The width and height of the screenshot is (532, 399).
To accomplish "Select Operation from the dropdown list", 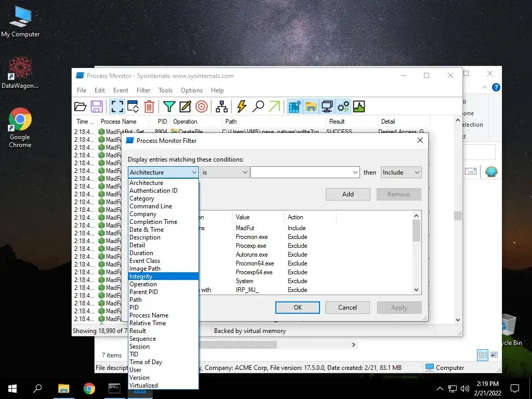I will click(163, 284).
